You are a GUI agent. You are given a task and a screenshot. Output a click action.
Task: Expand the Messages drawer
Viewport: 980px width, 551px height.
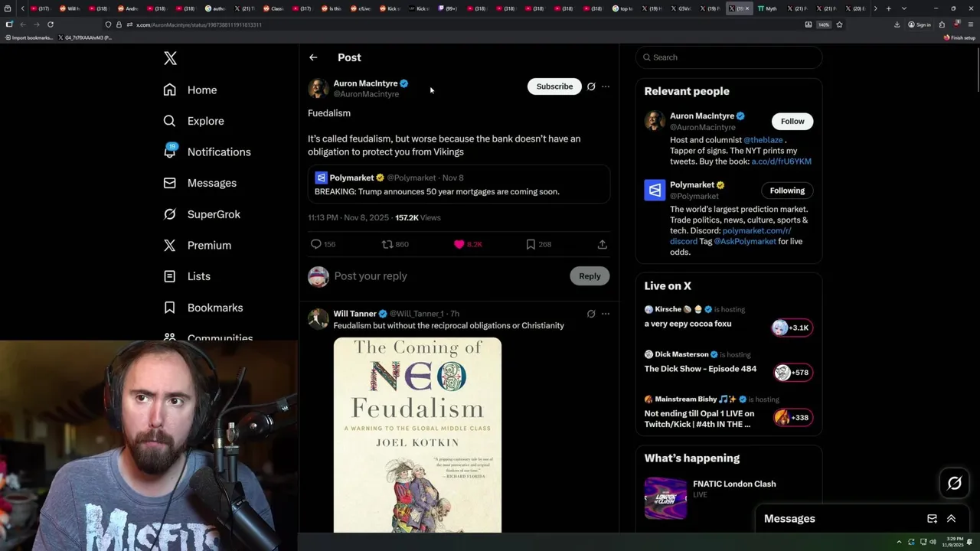click(x=952, y=519)
